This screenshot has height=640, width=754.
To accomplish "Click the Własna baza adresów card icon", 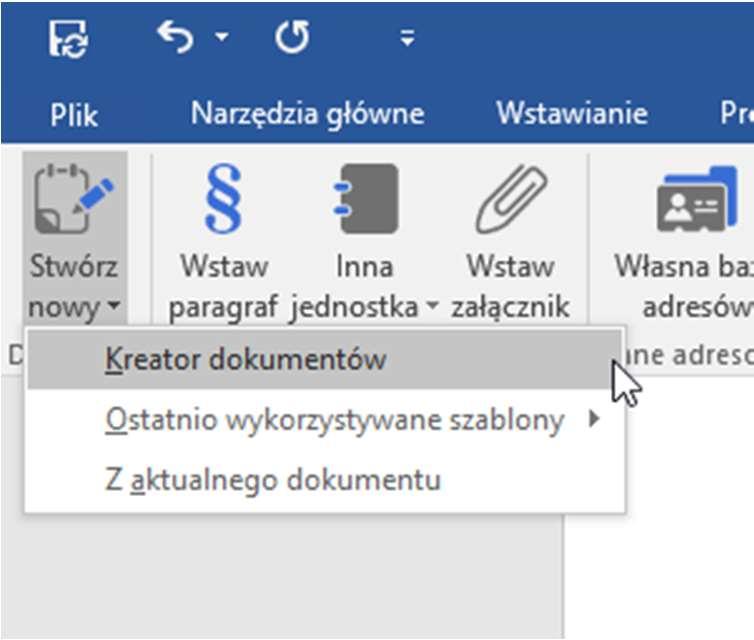I will click(x=697, y=199).
